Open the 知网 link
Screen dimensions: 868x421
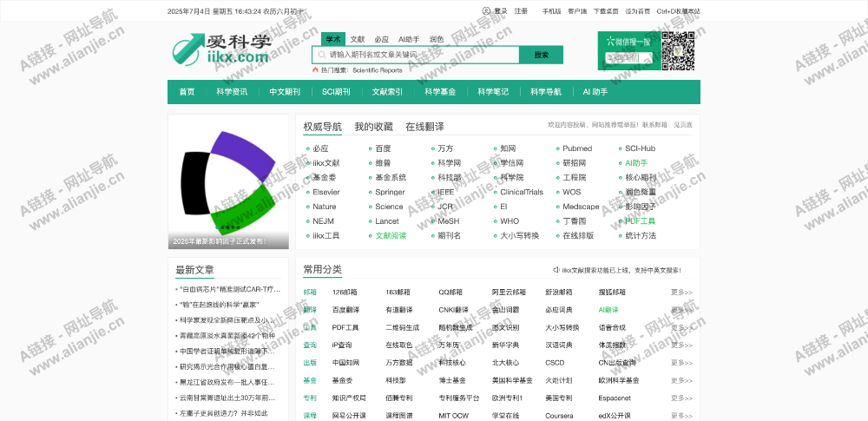[x=508, y=148]
